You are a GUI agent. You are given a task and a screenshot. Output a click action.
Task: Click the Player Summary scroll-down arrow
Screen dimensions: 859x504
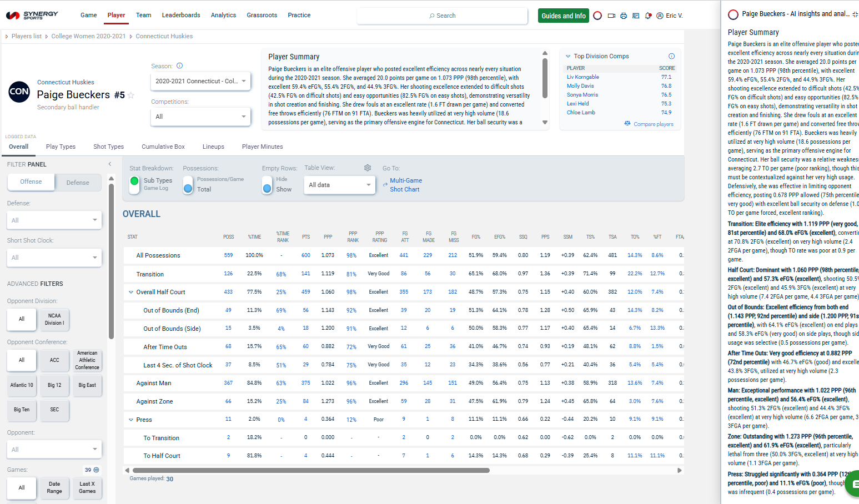click(x=545, y=122)
